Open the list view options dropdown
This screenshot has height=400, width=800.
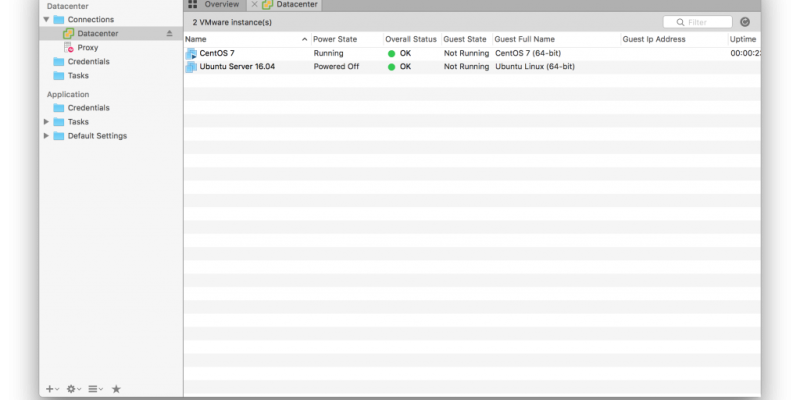[x=95, y=388]
